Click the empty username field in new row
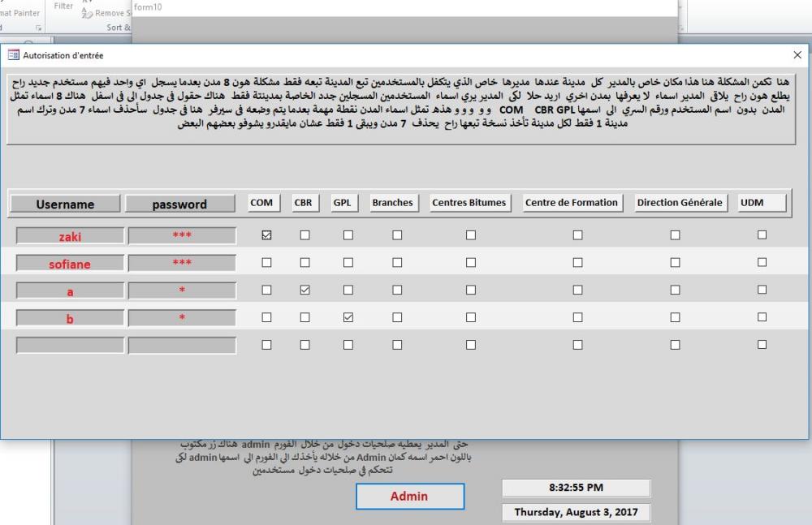The height and width of the screenshot is (525, 812). pos(70,346)
